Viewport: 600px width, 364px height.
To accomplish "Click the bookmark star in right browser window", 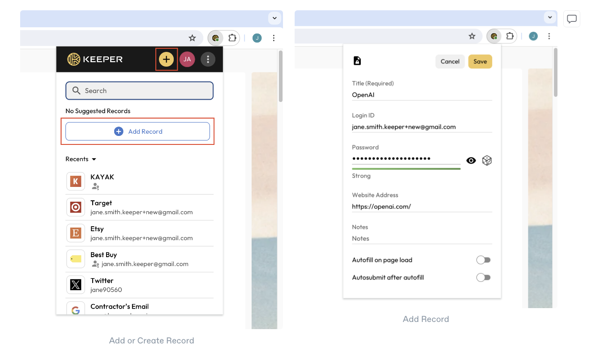I will coord(472,36).
